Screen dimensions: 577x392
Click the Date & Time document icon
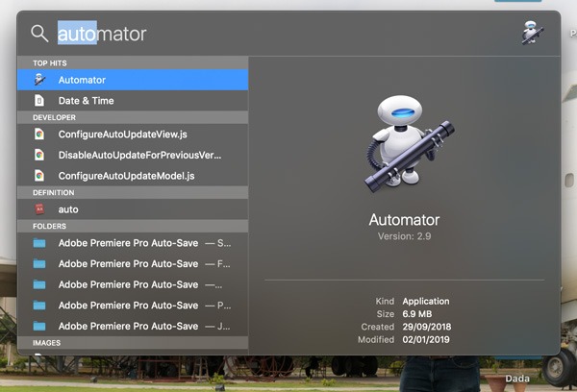39,100
